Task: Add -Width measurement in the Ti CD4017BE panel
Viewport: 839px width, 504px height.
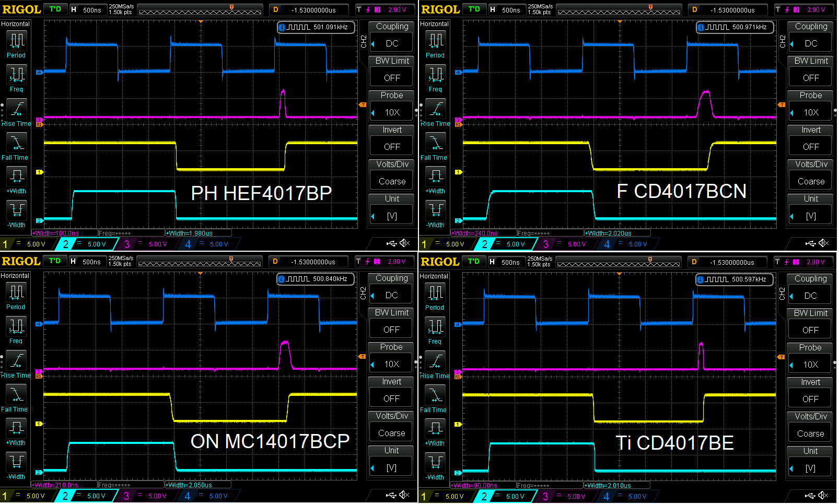Action: 435,467
